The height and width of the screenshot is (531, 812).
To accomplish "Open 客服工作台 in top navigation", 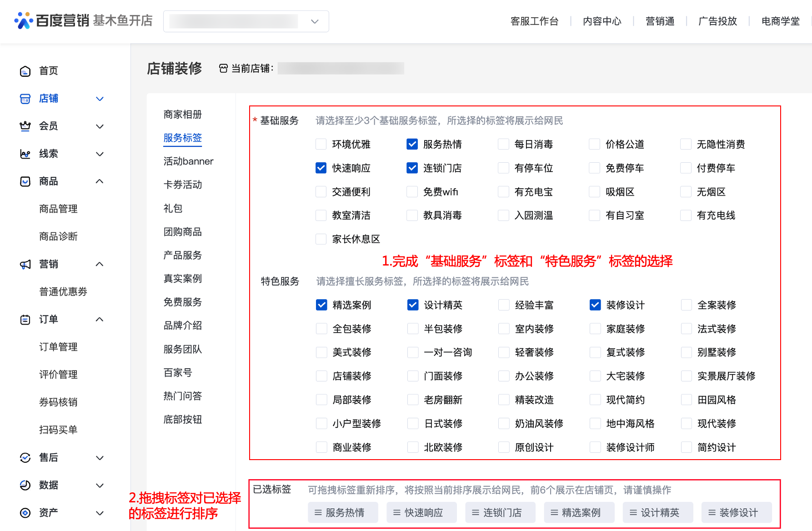I will click(x=534, y=21).
